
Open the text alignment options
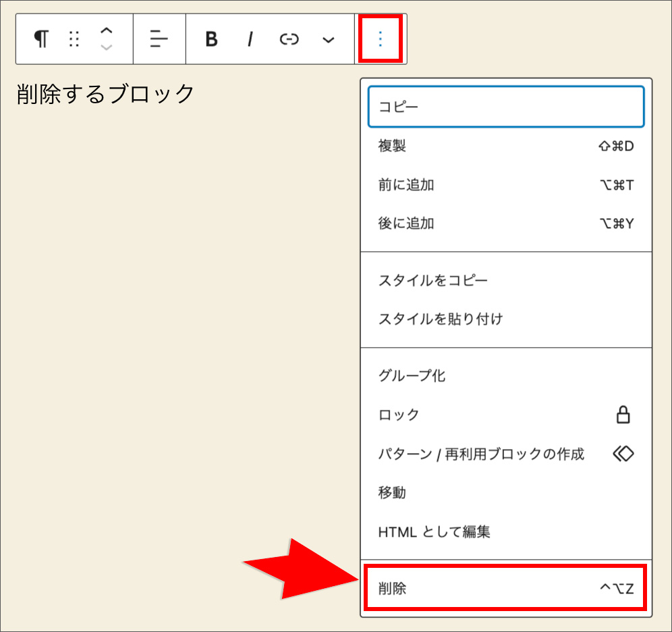[x=159, y=40]
